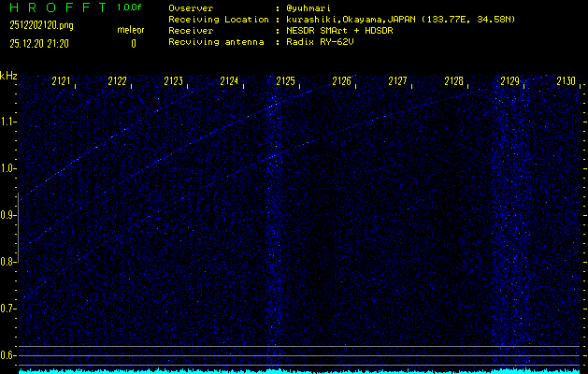The width and height of the screenshot is (588, 374).
Task: Select the 2130 time marker
Action: click(x=565, y=82)
